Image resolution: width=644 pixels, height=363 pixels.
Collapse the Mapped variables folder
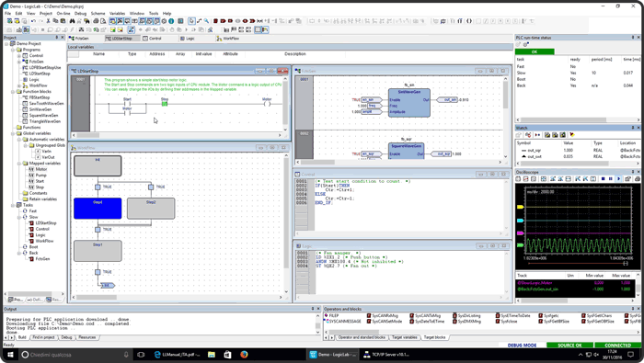coord(19,164)
